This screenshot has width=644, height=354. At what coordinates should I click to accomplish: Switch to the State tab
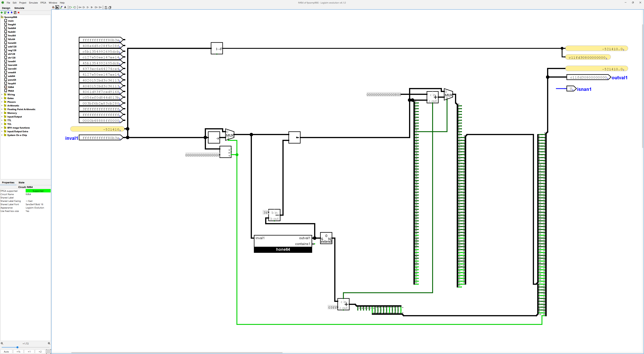(x=21, y=183)
